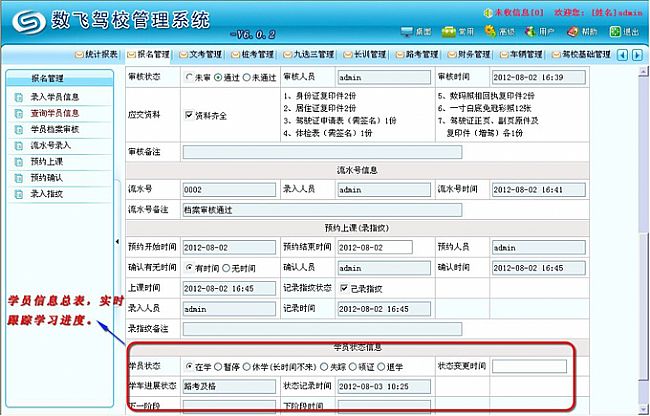Switch to the 报名管理 tab
The image size is (650, 416).
tap(148, 54)
